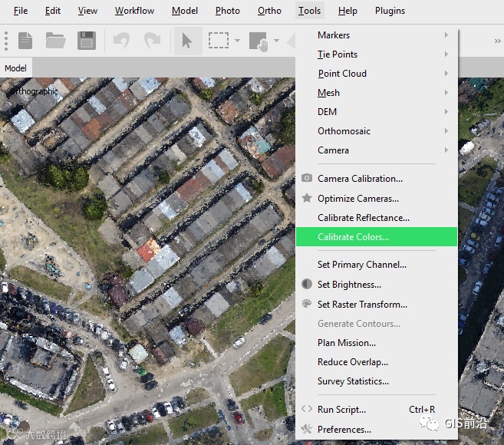
Task: Open dropdown arrow beside rectangle selection tool
Action: coord(238,41)
